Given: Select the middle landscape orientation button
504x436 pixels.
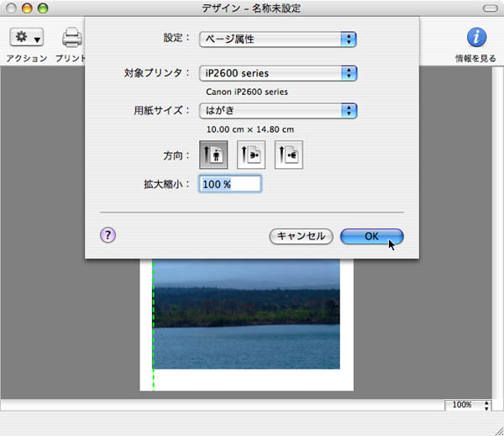Looking at the screenshot, I should coord(250,155).
